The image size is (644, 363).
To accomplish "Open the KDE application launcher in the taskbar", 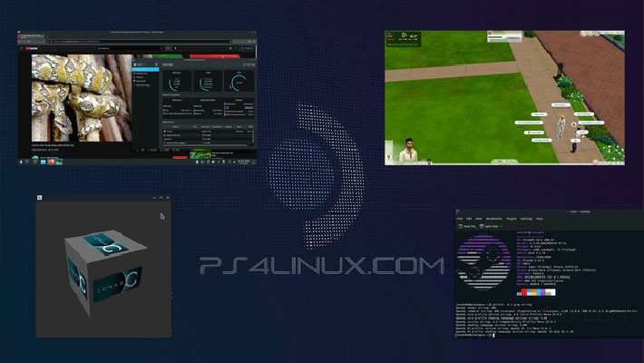I will tap(21, 162).
